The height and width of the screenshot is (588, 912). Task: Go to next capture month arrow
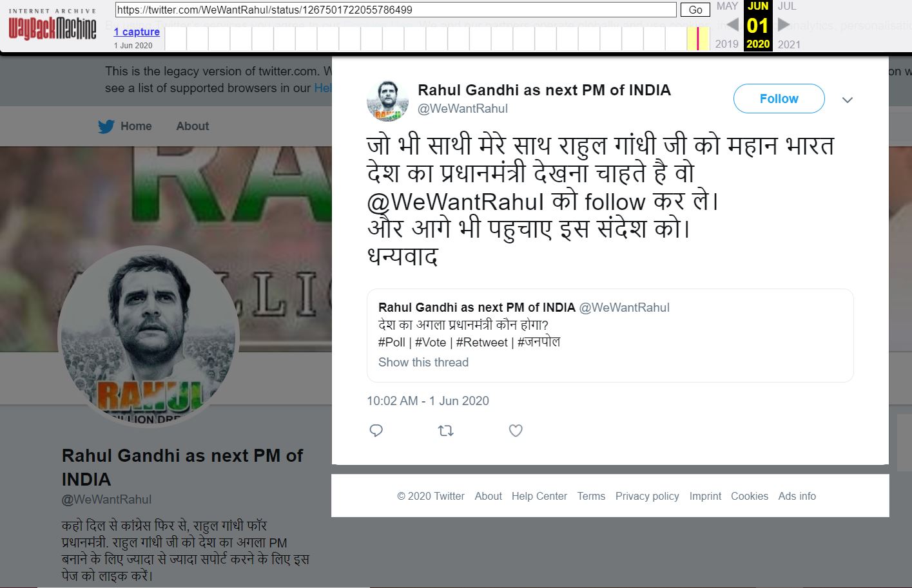click(783, 25)
